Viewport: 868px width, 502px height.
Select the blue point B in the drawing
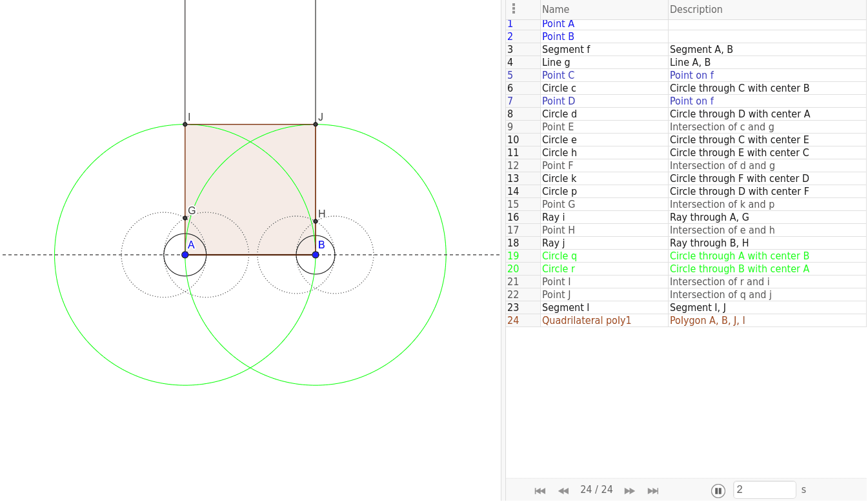[315, 255]
